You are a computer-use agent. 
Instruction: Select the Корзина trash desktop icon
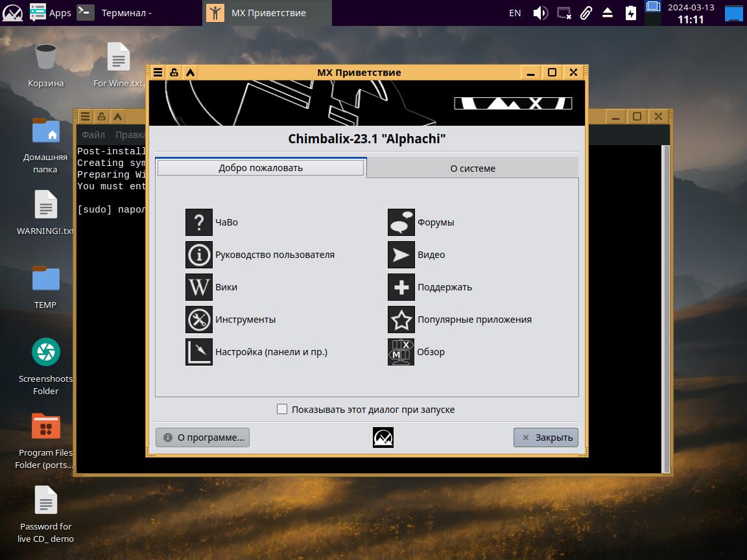[x=46, y=65]
